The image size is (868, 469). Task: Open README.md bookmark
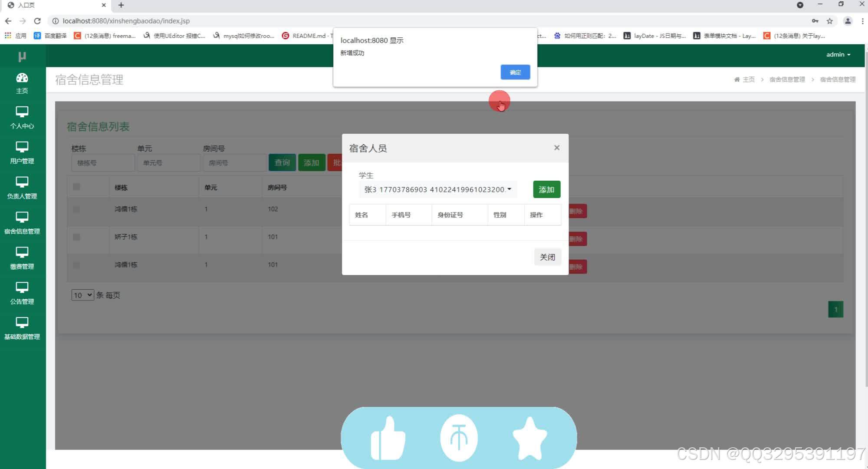(x=307, y=36)
